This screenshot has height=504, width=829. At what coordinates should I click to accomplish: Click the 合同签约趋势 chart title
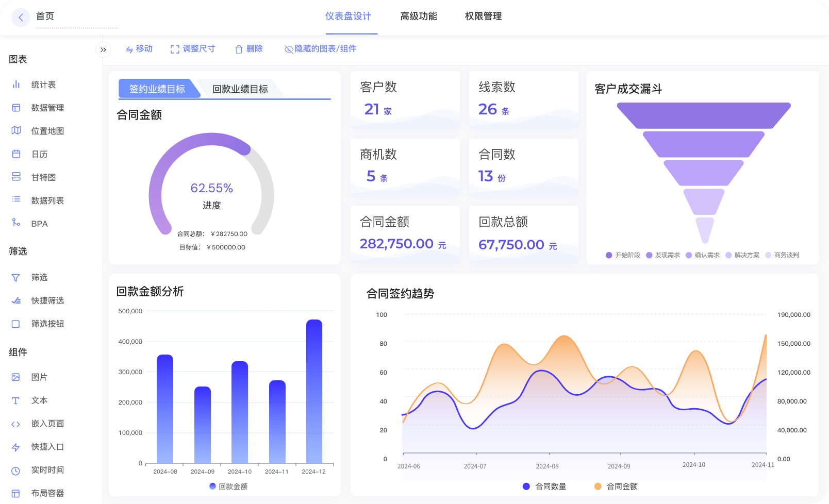click(401, 294)
